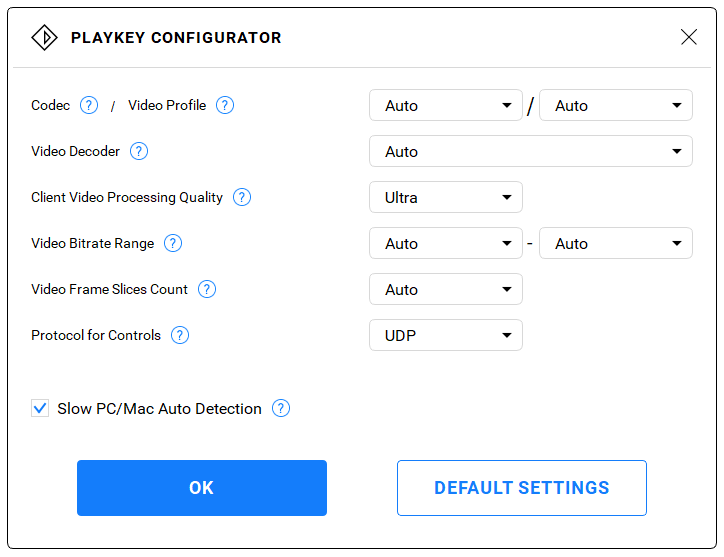Show help for Client Video Processing Quality

coord(242,197)
